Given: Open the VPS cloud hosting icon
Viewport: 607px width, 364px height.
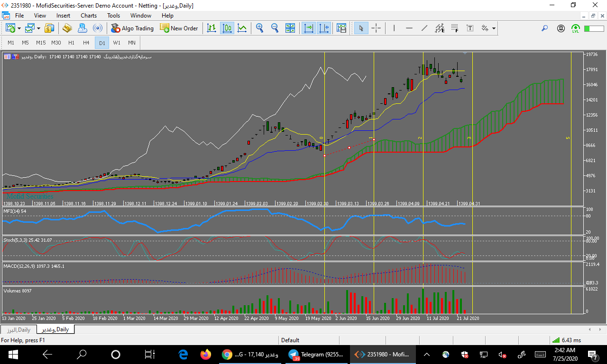Looking at the screenshot, I should tap(82, 28).
